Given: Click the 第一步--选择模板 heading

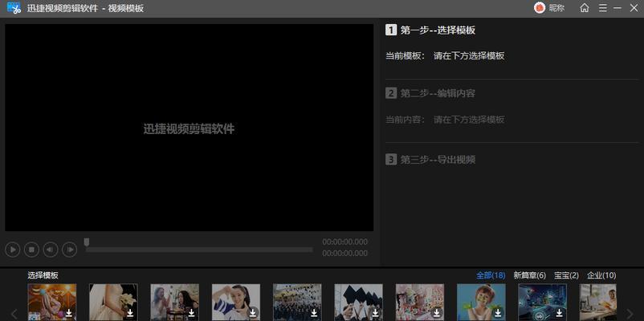Looking at the screenshot, I should pyautogui.click(x=438, y=30).
